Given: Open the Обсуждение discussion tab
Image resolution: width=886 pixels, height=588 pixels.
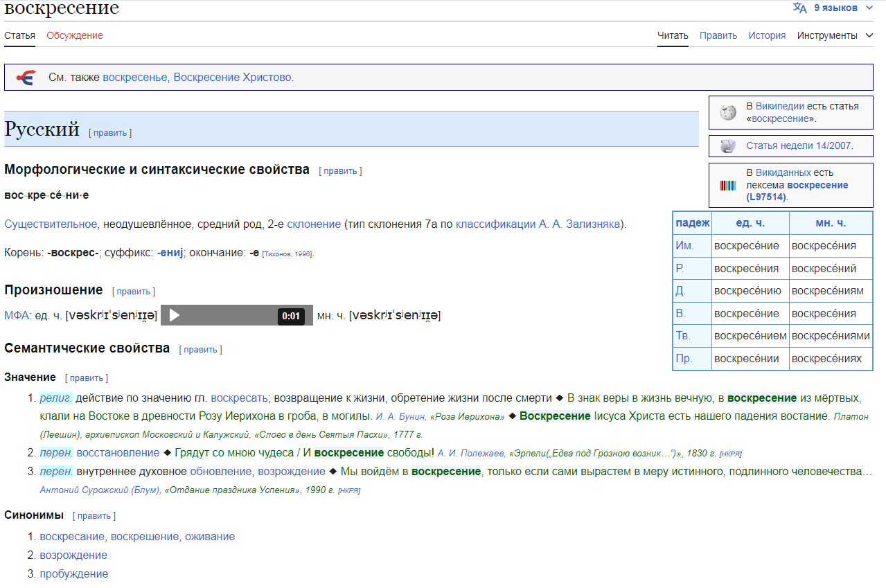Looking at the screenshot, I should (75, 35).
